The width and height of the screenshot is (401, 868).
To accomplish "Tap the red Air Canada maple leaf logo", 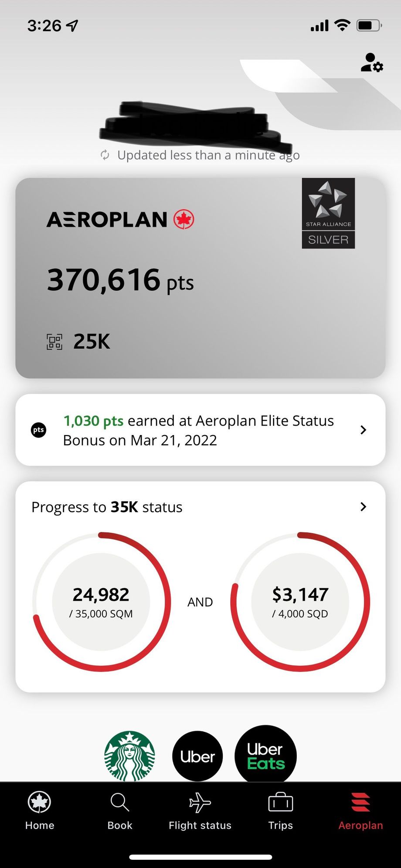I will tap(184, 219).
